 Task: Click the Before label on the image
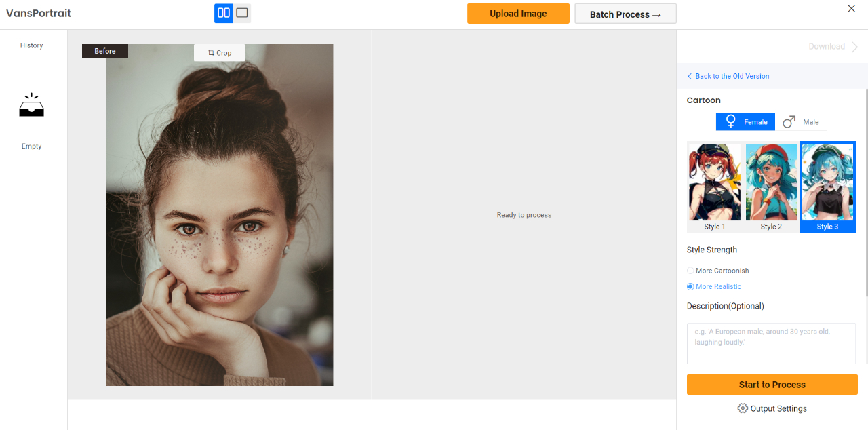[105, 51]
